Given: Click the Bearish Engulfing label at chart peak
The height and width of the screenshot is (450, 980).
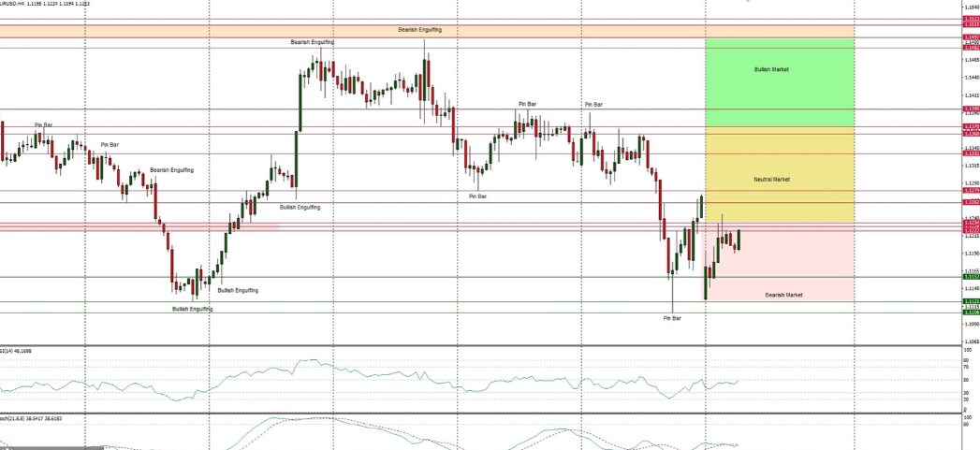Looking at the screenshot, I should [312, 42].
